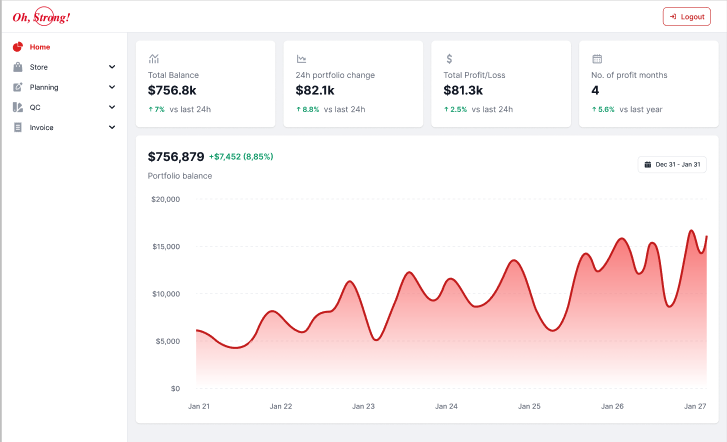Click the Home pie-chart icon in sidebar

tap(18, 47)
